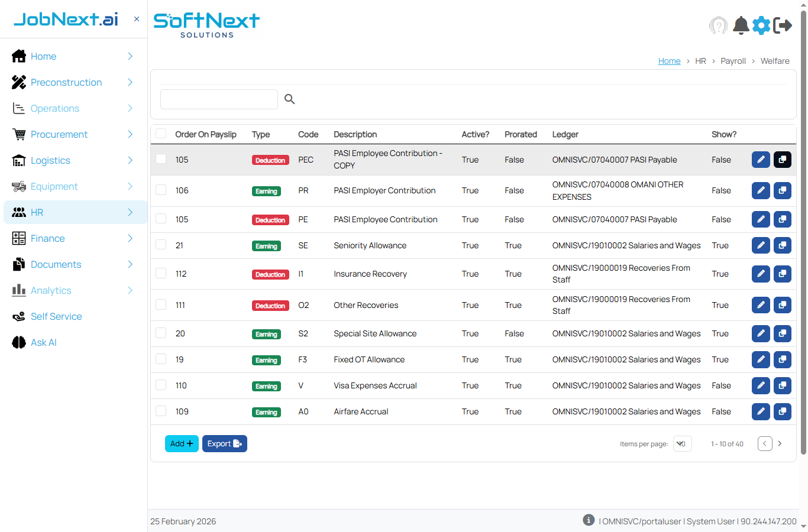The height and width of the screenshot is (532, 808).
Task: Toggle the select-all header checkbox
Action: point(161,134)
